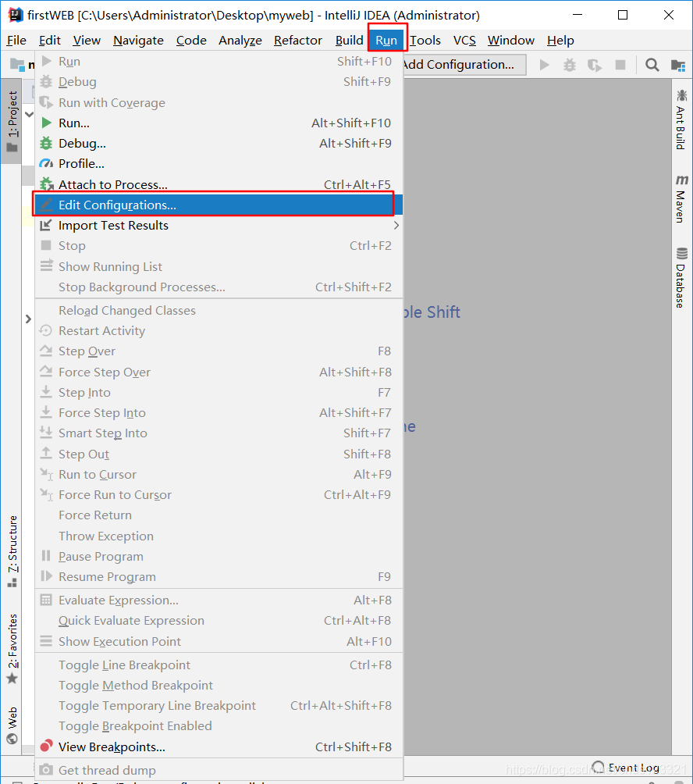This screenshot has height=784, width=693.
Task: Click Show Running List entry
Action: click(x=219, y=266)
